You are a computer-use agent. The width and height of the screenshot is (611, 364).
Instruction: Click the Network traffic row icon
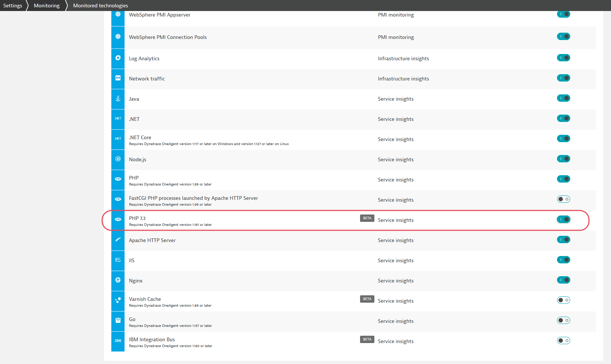118,78
